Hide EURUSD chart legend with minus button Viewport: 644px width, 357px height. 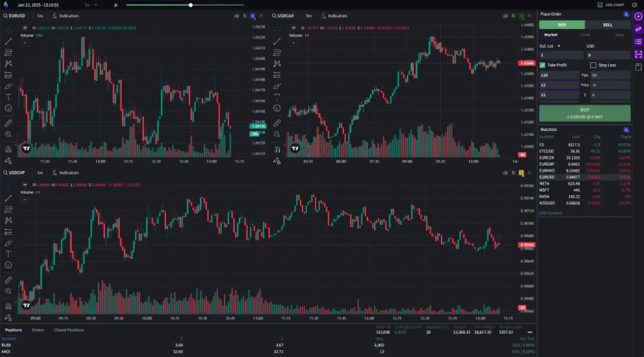[x=25, y=28]
